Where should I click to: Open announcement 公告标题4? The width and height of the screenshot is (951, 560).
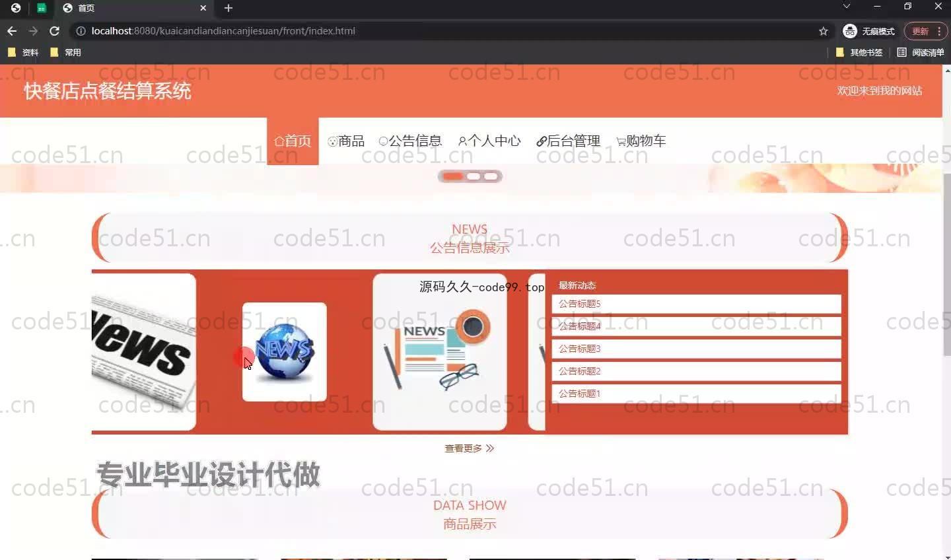(x=696, y=326)
